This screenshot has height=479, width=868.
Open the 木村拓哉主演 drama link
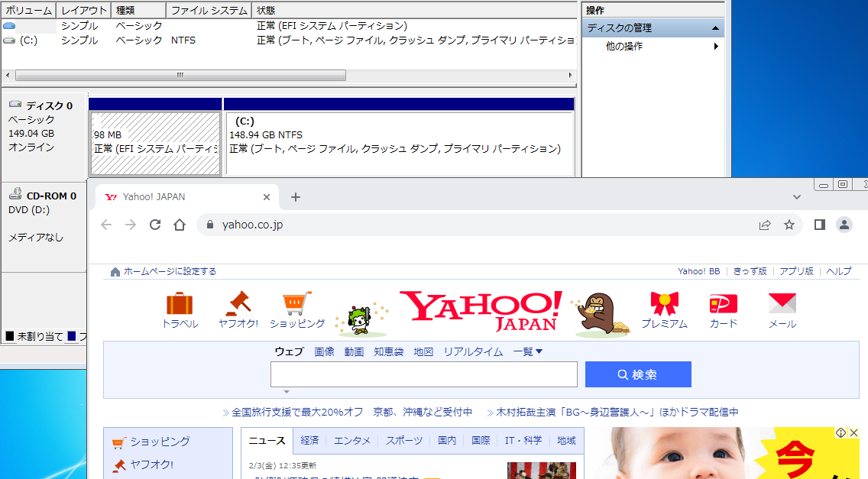click(x=617, y=412)
